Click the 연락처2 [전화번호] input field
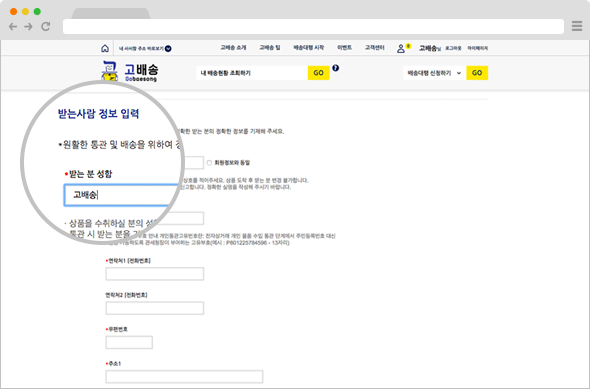590x389 pixels. [155, 308]
